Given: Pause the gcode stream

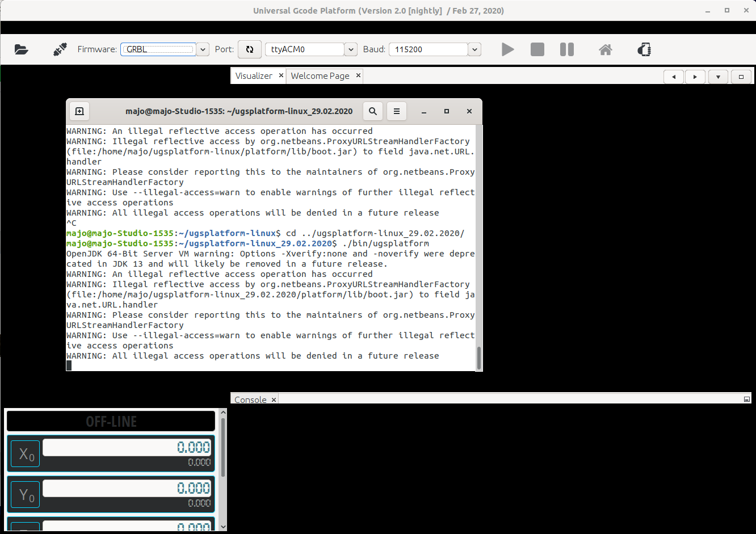Looking at the screenshot, I should coord(567,49).
